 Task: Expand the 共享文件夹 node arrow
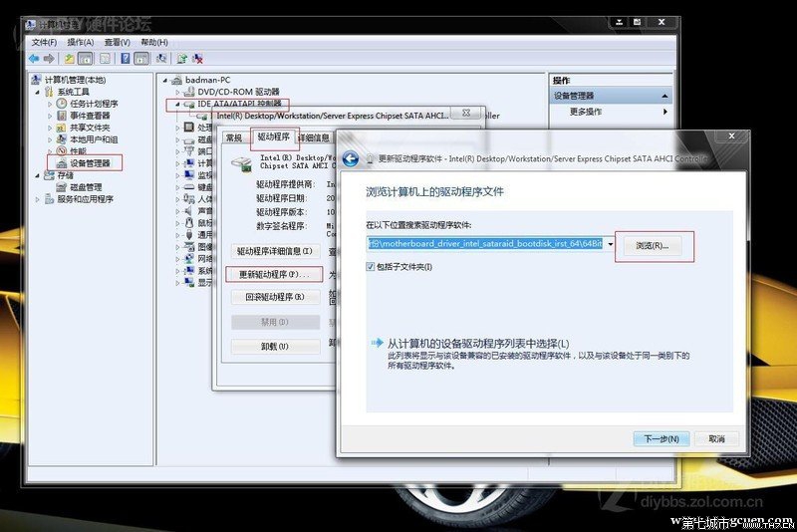tap(50, 128)
